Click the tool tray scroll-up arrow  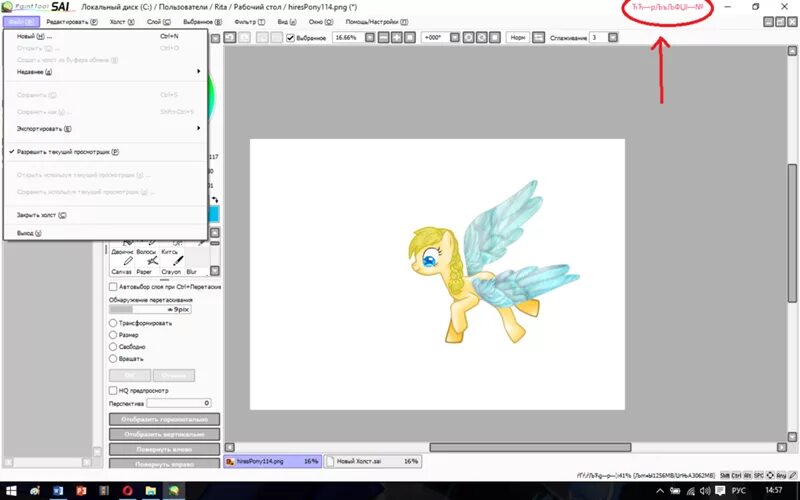tap(215, 233)
